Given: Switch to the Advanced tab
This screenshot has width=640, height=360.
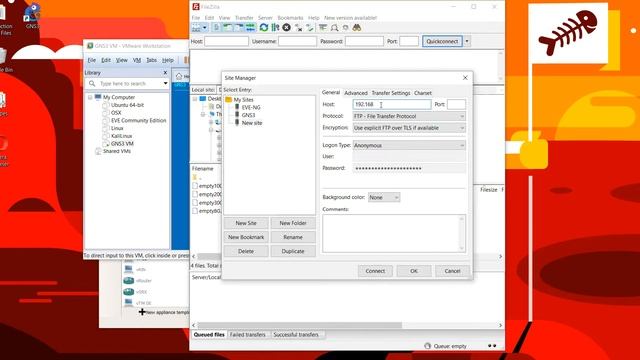Looking at the screenshot, I should click(x=356, y=93).
